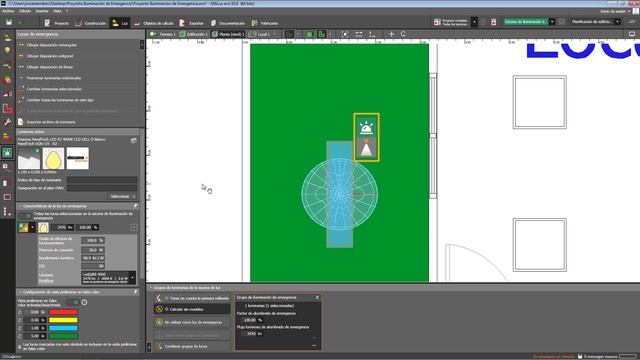Open the Vista menu
The image size is (640, 360).
pos(57,11)
